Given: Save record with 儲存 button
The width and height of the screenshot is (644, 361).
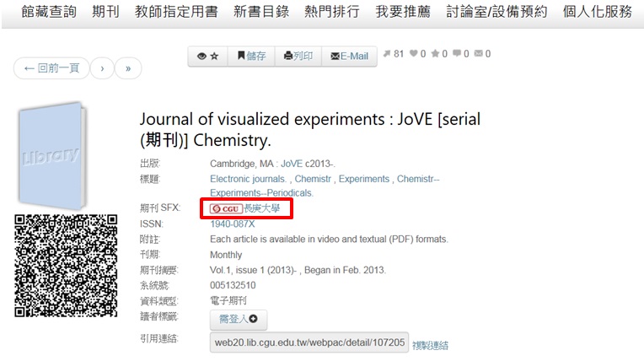Looking at the screenshot, I should tap(251, 56).
